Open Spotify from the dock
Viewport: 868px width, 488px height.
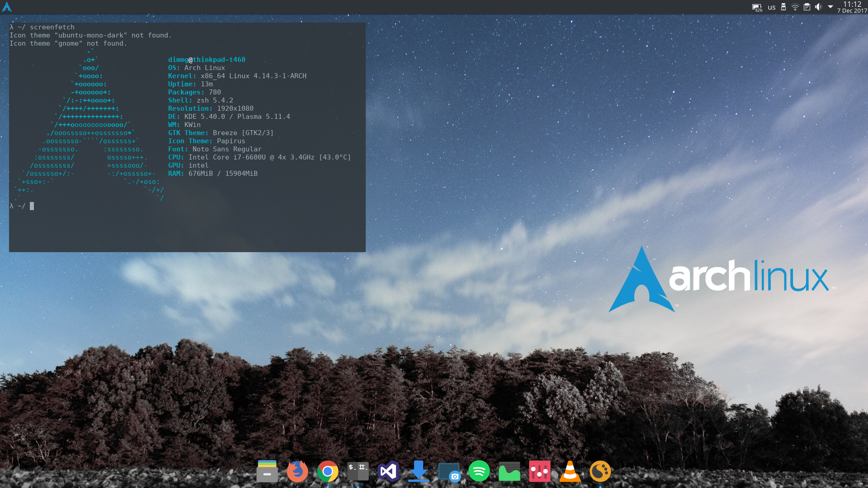(x=479, y=471)
